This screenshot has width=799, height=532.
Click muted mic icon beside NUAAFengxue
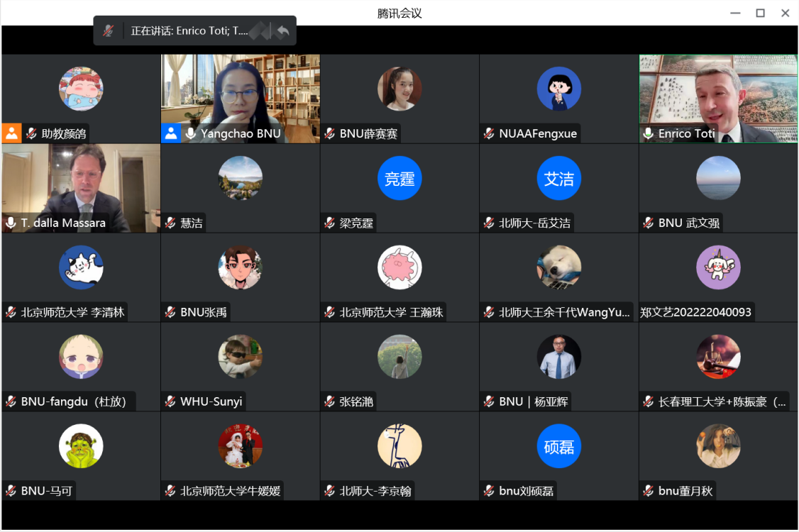[489, 133]
